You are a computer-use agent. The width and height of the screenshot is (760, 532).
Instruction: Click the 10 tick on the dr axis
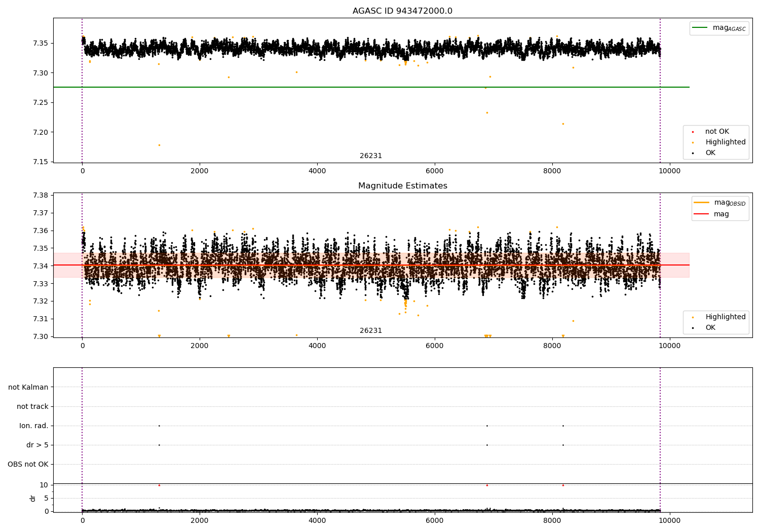[x=44, y=485]
